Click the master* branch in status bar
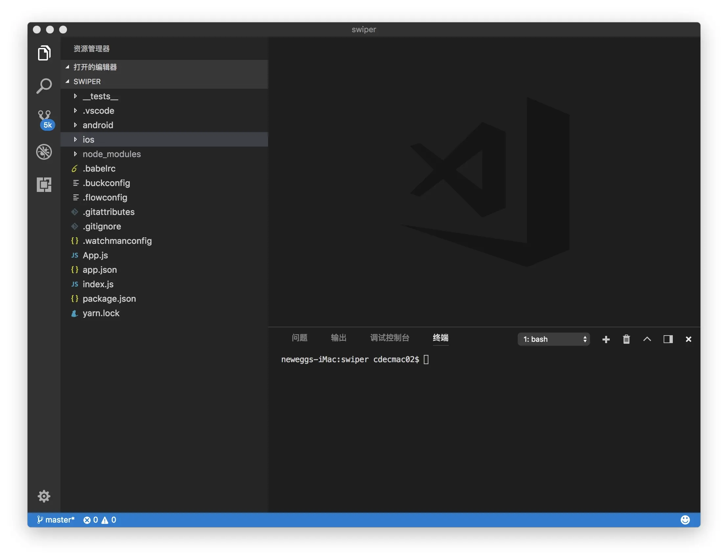 click(x=56, y=520)
